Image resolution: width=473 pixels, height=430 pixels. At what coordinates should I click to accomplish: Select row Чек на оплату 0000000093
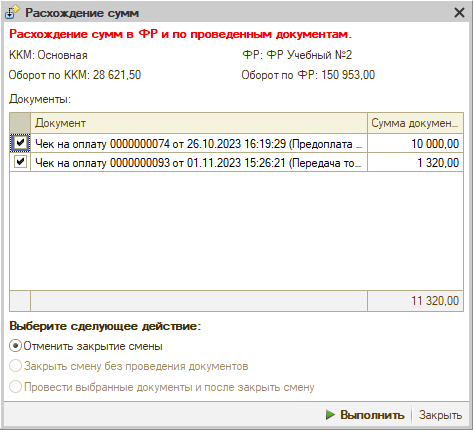click(199, 162)
